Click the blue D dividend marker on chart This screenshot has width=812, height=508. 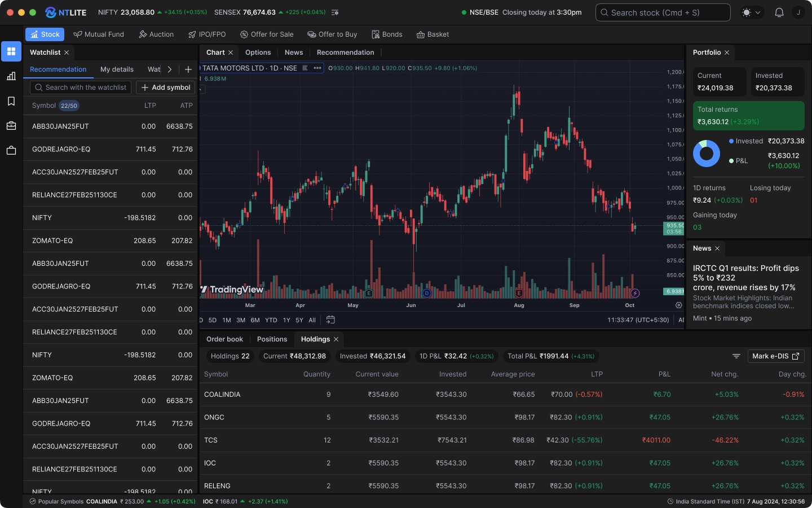(x=427, y=293)
